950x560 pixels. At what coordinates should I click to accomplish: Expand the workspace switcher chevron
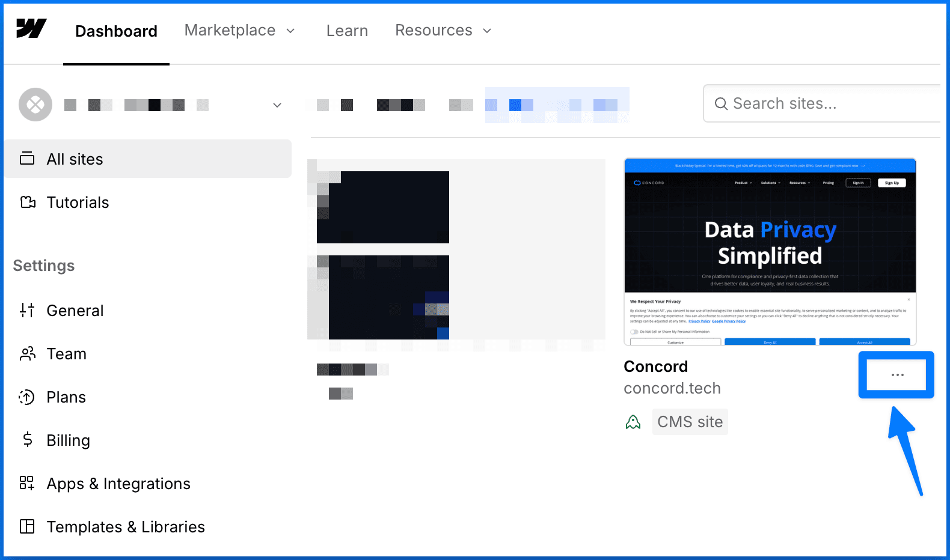[x=277, y=105]
